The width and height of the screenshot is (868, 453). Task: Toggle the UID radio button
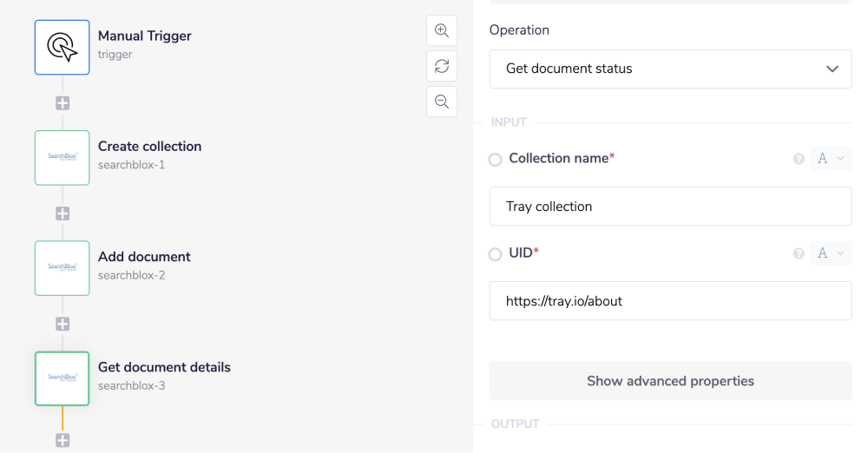point(496,254)
